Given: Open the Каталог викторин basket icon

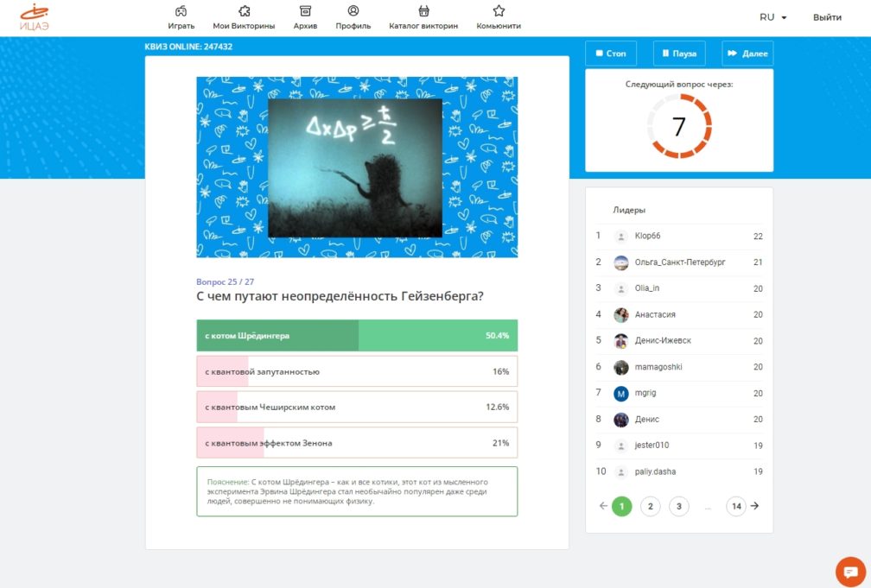Looking at the screenshot, I should 423,11.
